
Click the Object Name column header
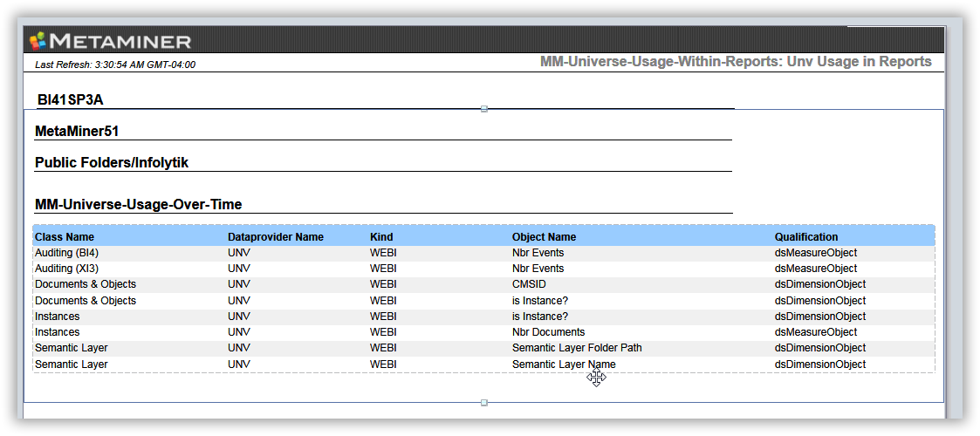click(x=544, y=237)
